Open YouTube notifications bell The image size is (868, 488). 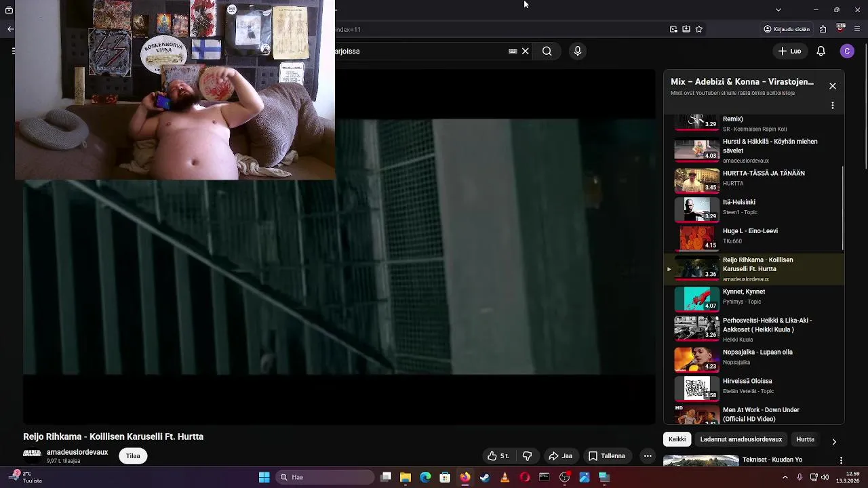click(x=821, y=51)
